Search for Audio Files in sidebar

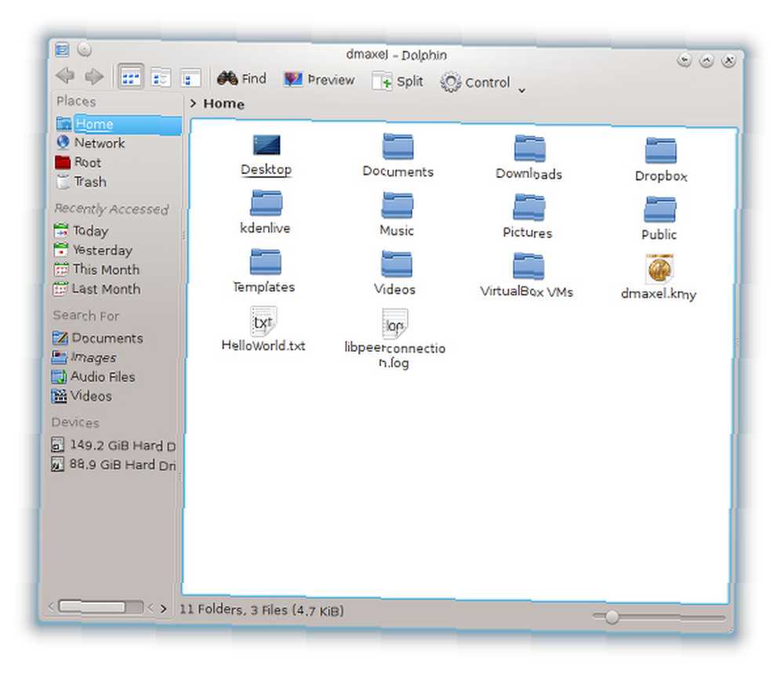coord(93,377)
